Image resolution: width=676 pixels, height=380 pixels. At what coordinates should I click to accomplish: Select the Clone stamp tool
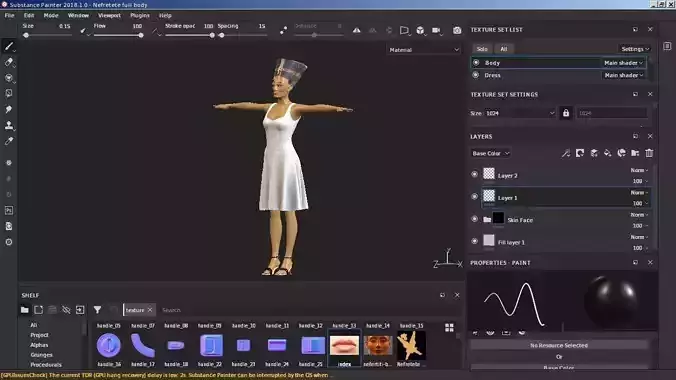[x=9, y=125]
